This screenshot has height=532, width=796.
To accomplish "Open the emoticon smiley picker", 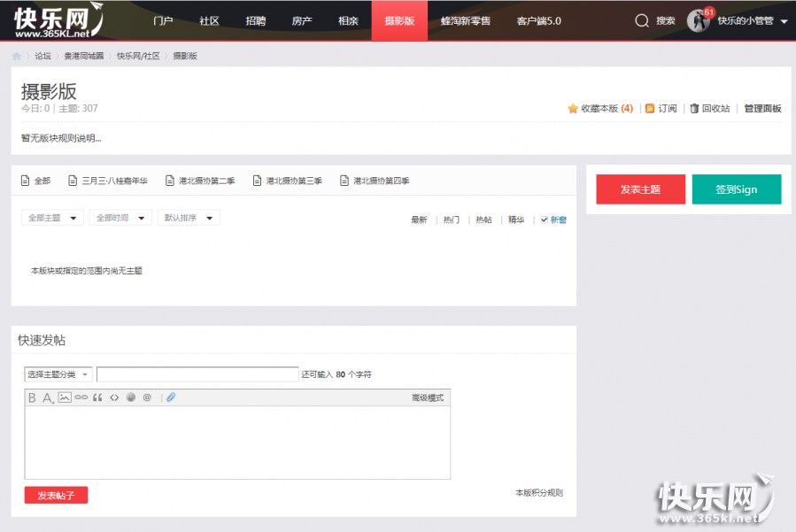I will [x=131, y=397].
